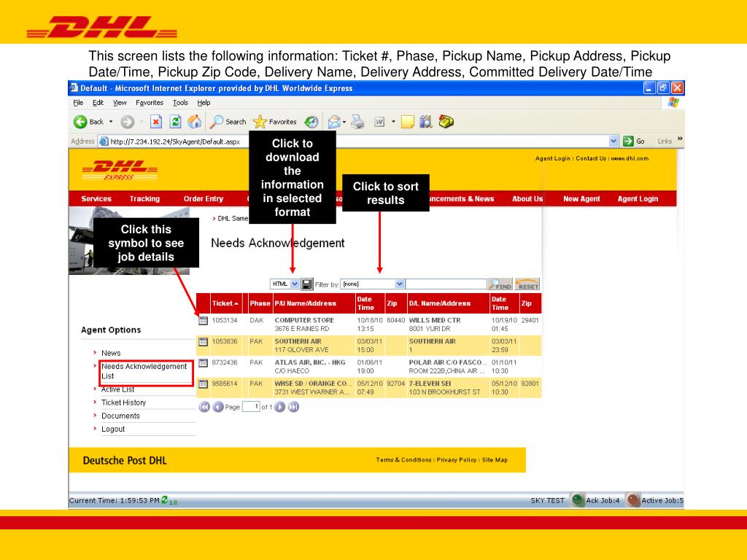Click the yellow telephone toolbar icon

[x=446, y=122]
